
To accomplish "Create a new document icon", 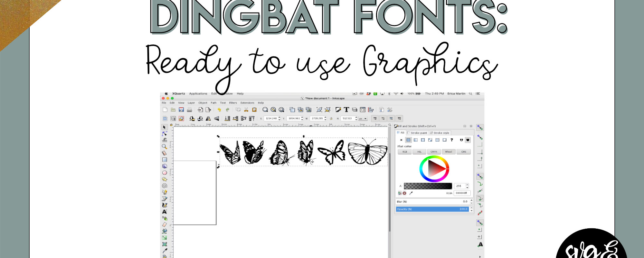I will (165, 110).
